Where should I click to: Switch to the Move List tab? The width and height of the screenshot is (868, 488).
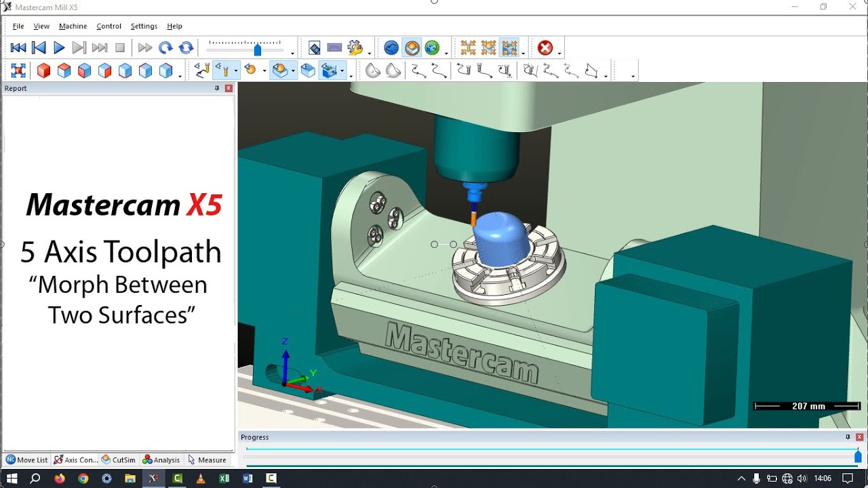coord(27,460)
